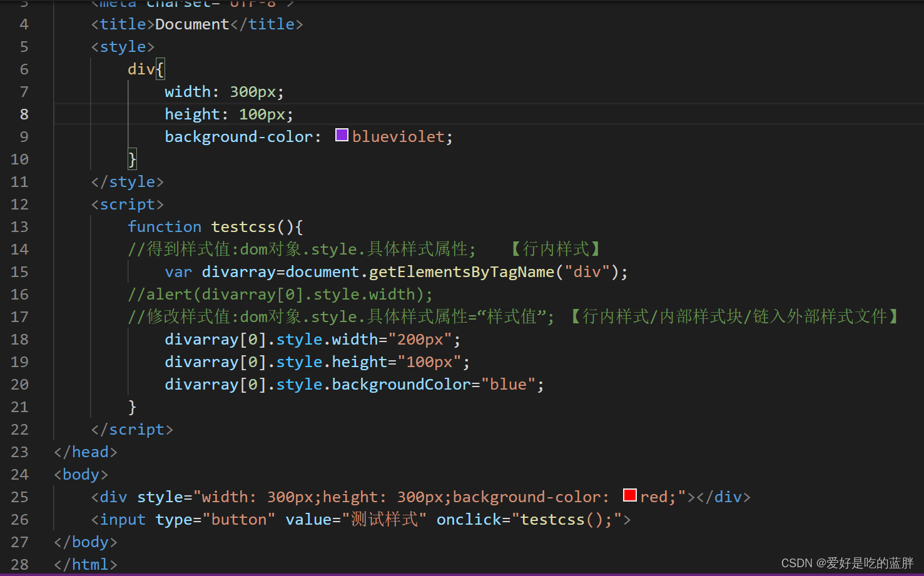
Task: Select line number 8 in the gutter
Action: 24,114
